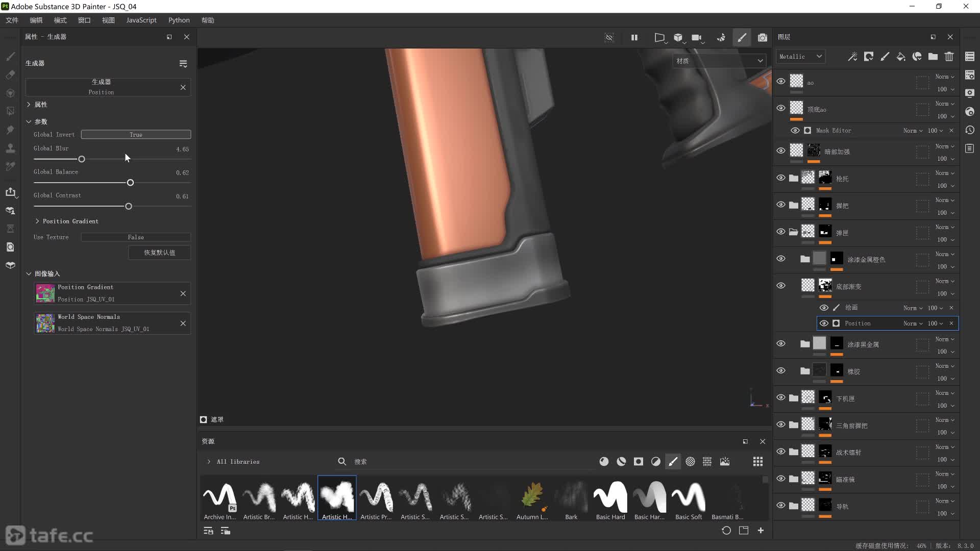Image resolution: width=980 pixels, height=551 pixels.
Task: Open the camera settings icon
Action: click(x=696, y=37)
